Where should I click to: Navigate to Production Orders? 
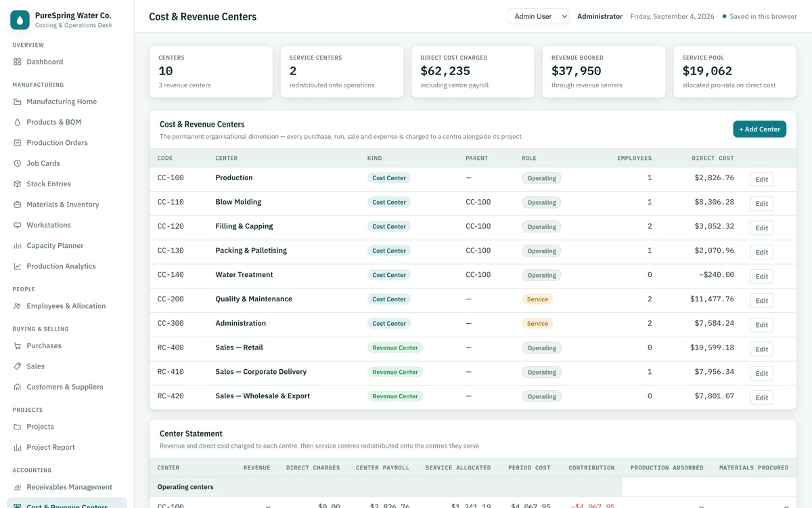tap(67, 143)
